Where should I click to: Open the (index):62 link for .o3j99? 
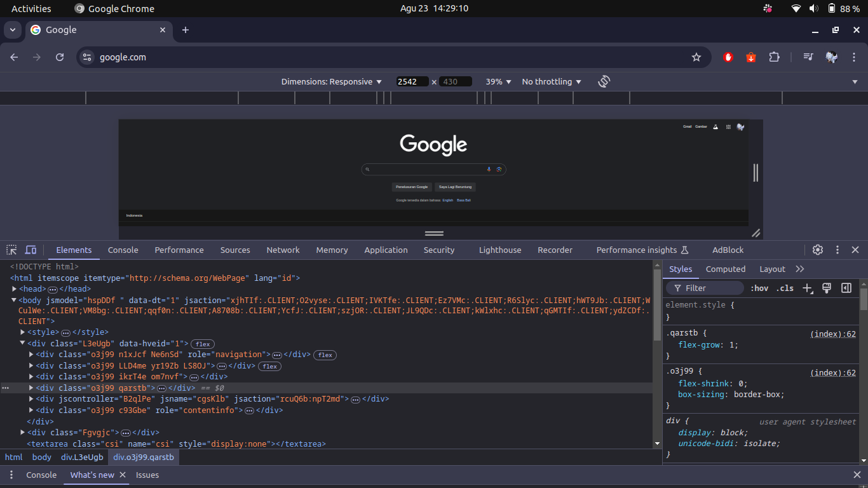(x=833, y=373)
